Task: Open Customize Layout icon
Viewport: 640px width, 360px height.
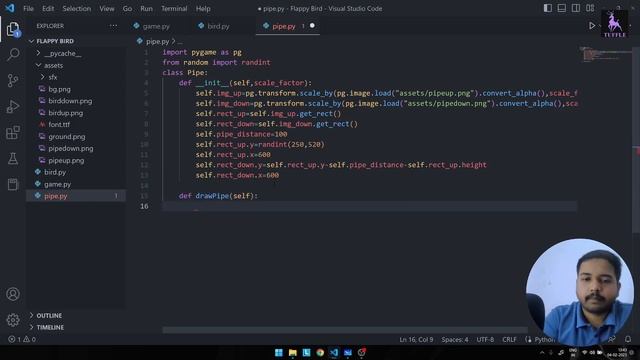Action: pos(590,8)
